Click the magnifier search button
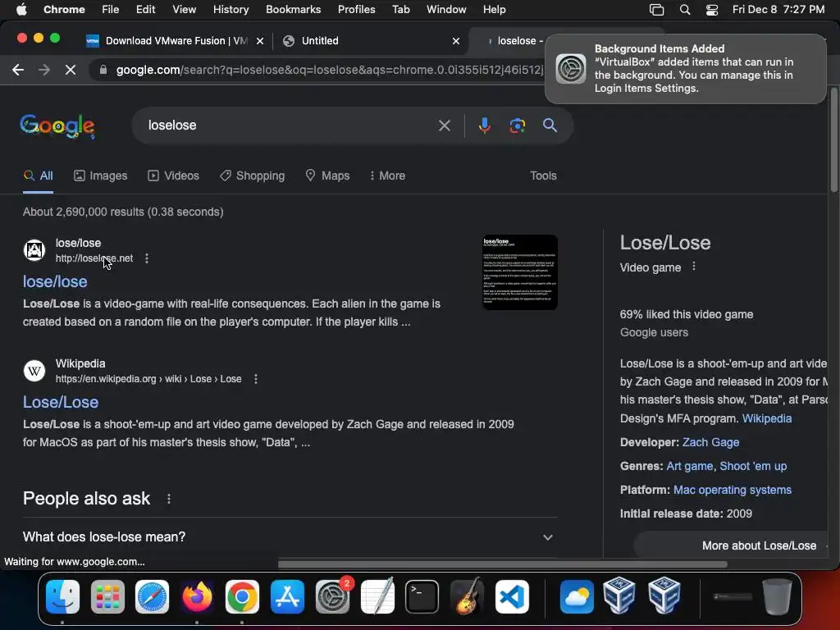The height and width of the screenshot is (630, 840). click(550, 126)
